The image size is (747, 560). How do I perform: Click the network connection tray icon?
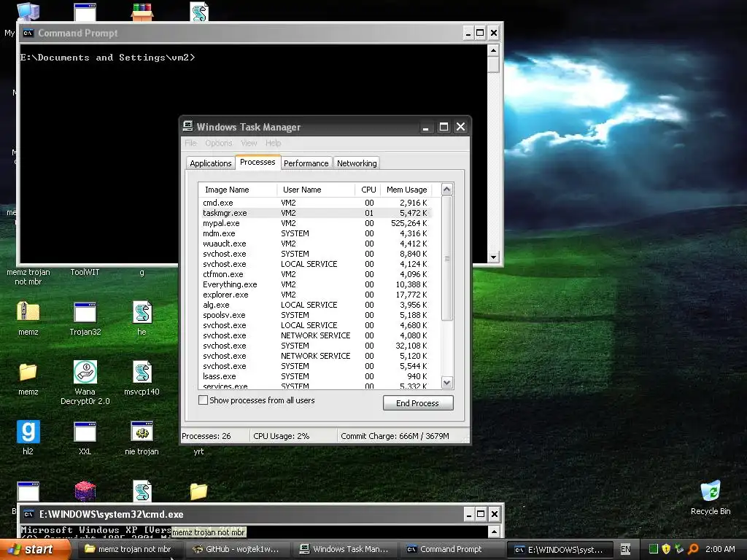[679, 549]
